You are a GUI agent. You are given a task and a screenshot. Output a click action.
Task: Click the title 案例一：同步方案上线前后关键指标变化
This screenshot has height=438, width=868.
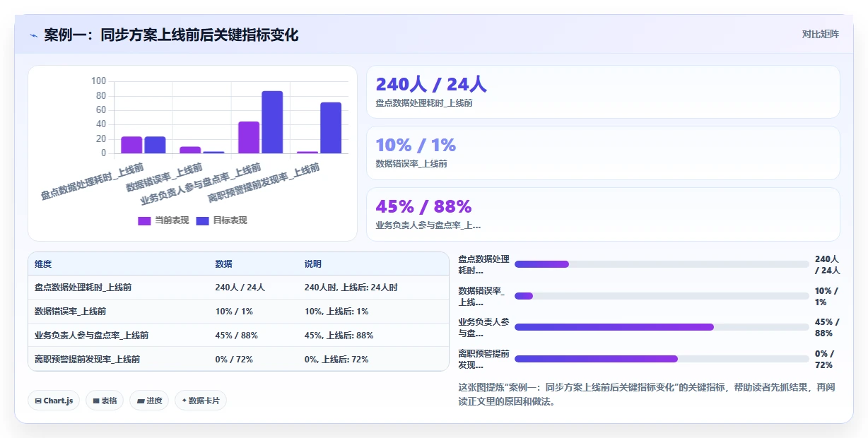(x=171, y=35)
